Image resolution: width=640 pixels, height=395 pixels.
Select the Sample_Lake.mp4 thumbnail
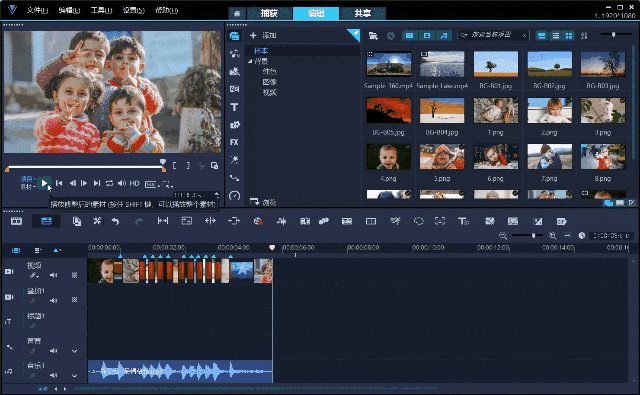pyautogui.click(x=442, y=64)
